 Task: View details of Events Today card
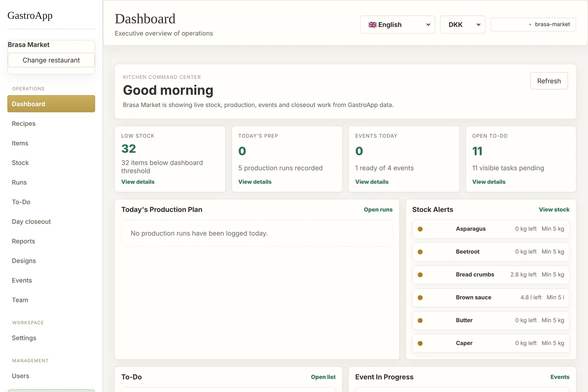372,182
